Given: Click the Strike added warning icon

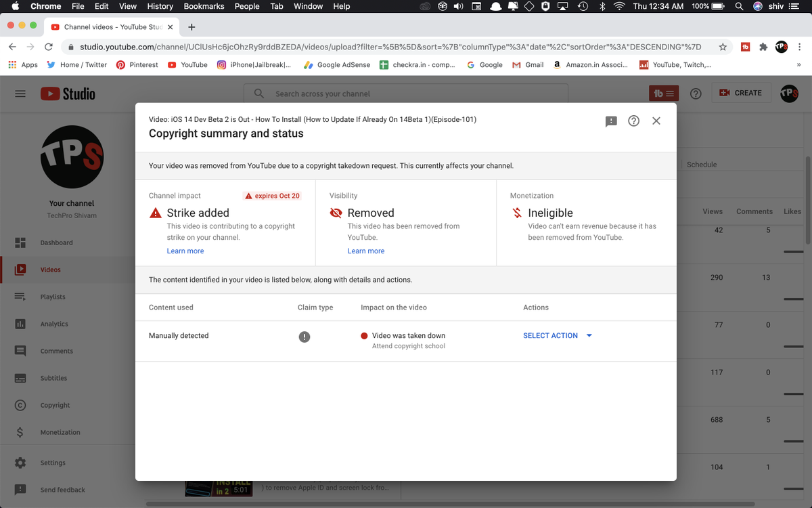Looking at the screenshot, I should coord(156,213).
